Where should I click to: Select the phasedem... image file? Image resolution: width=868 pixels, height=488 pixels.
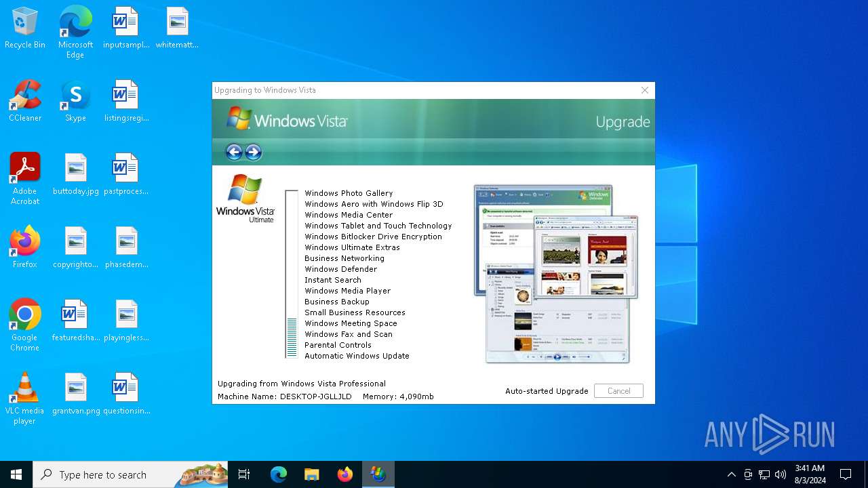(x=127, y=248)
